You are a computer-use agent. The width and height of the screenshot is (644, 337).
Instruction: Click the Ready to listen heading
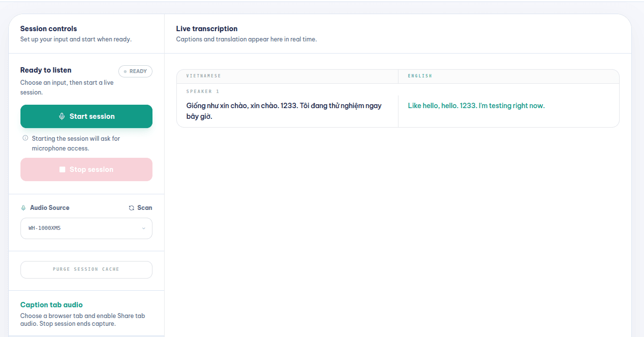point(46,70)
